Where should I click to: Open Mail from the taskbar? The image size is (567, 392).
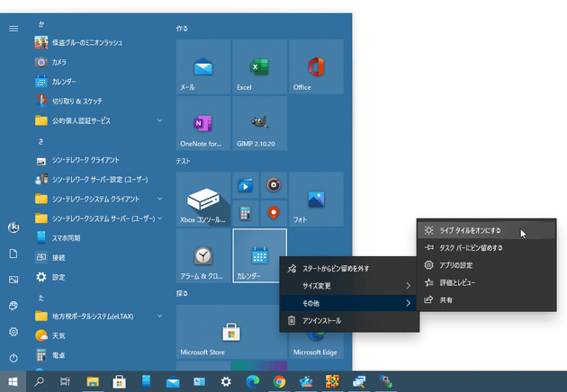coord(173,381)
